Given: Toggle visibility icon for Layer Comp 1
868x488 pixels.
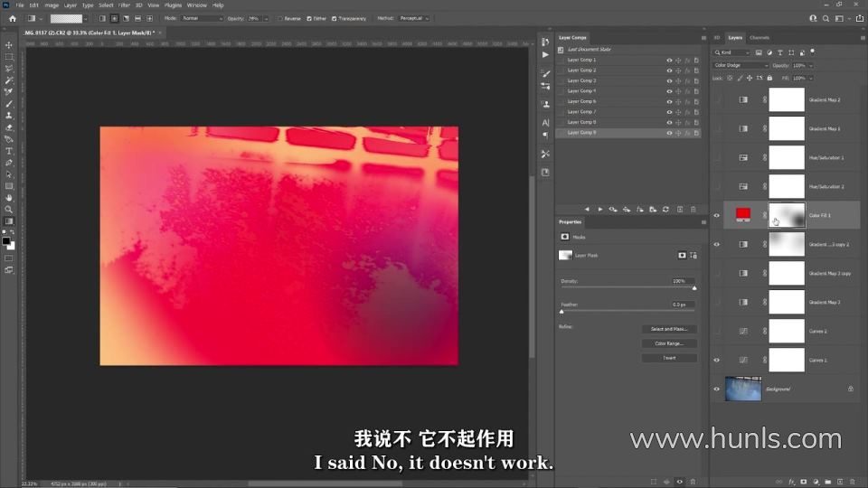Looking at the screenshot, I should pos(669,61).
